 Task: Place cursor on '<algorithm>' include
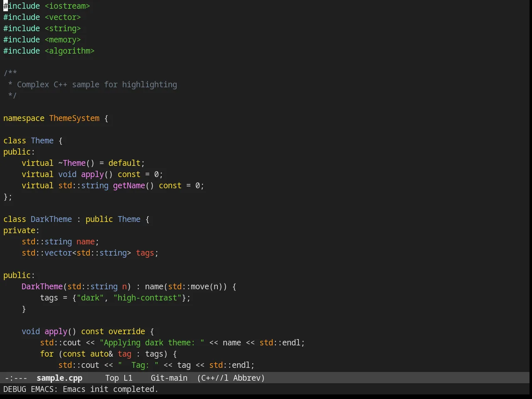pyautogui.click(x=69, y=51)
